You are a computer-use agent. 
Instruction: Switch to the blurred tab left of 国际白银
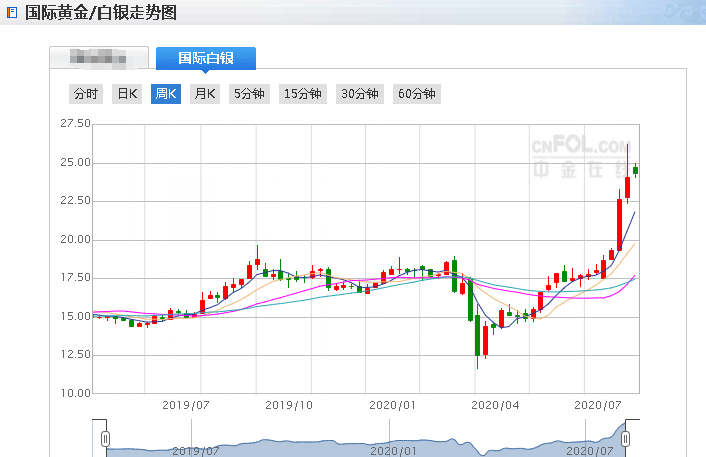tap(99, 58)
